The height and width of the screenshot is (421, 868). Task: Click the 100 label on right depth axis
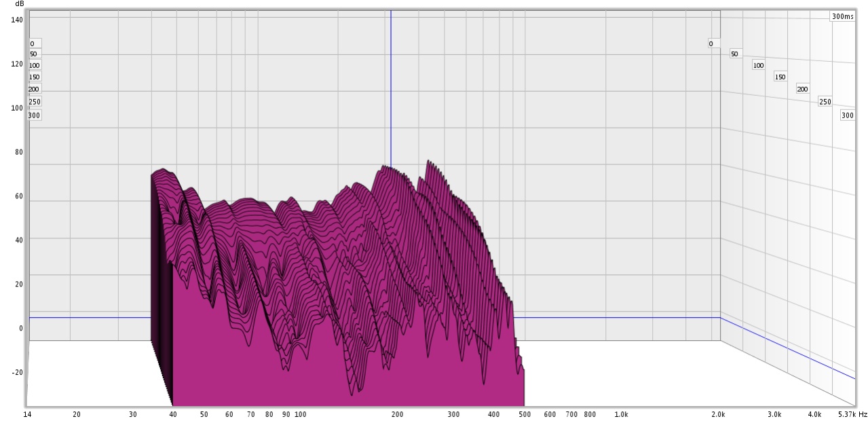pos(758,65)
